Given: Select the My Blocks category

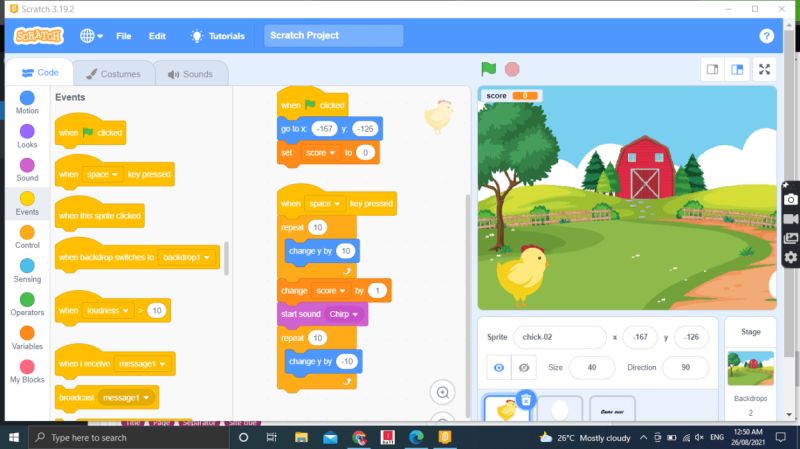Looking at the screenshot, I should tap(27, 372).
